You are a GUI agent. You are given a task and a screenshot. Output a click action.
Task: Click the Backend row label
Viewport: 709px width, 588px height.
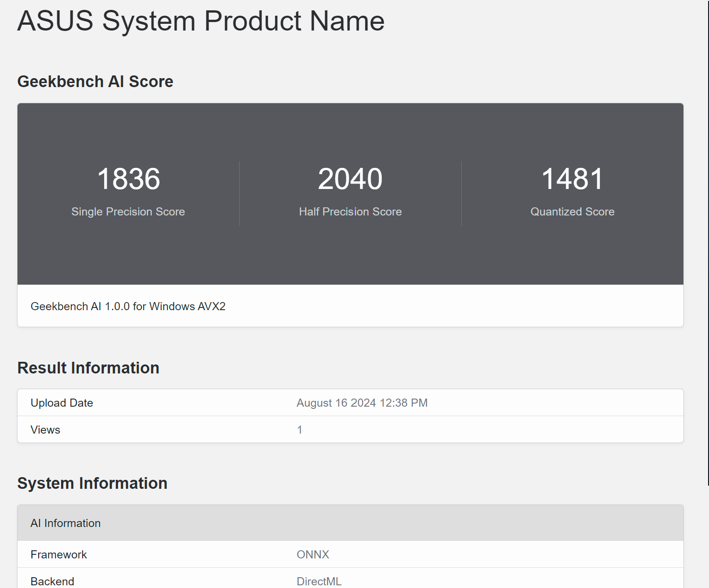53,581
